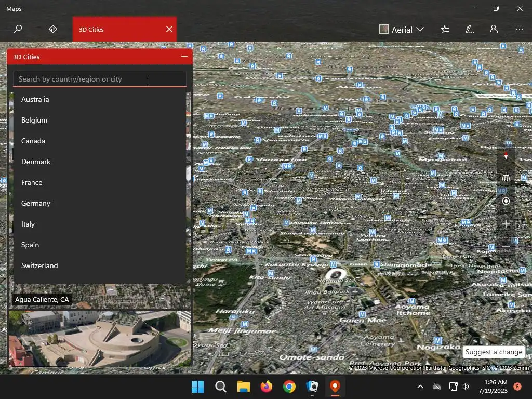Choose Switzerland in the country list
The width and height of the screenshot is (532, 399).
99,265
